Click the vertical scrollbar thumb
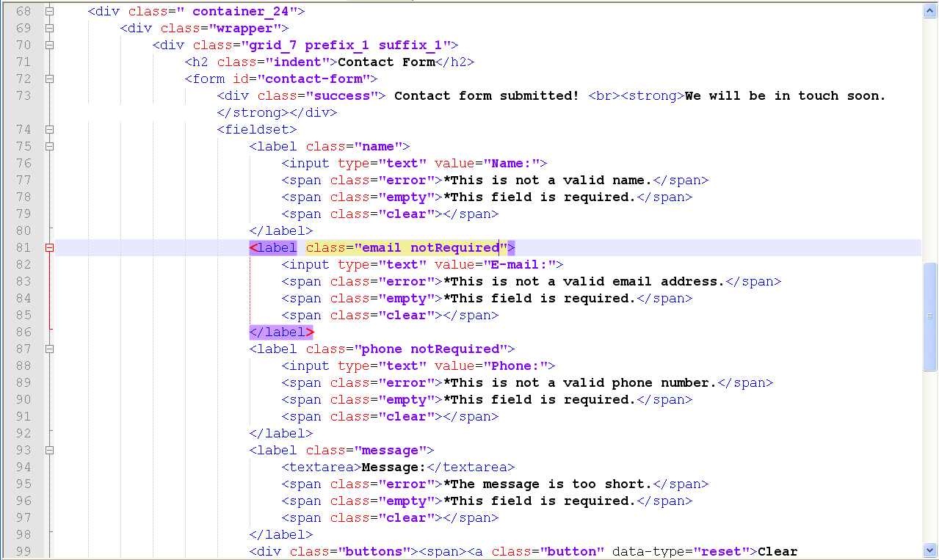This screenshot has width=939, height=560. coord(929,316)
